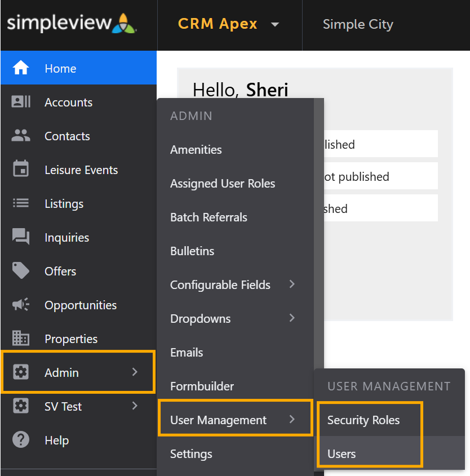Viewport: 470px width, 476px height.
Task: Open Properties in the sidebar
Action: (x=78, y=338)
